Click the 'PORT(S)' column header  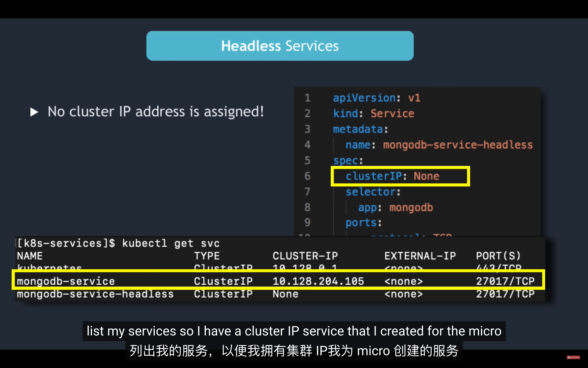[498, 256]
